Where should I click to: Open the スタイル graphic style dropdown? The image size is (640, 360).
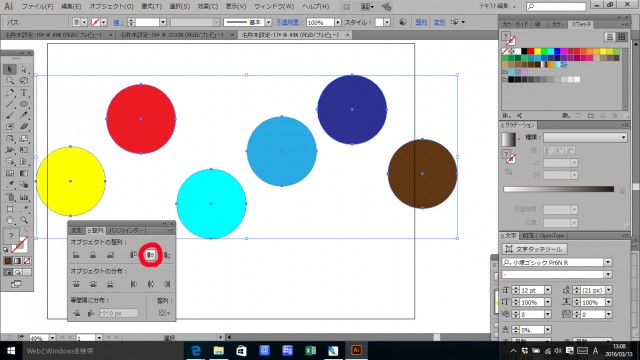tap(387, 22)
